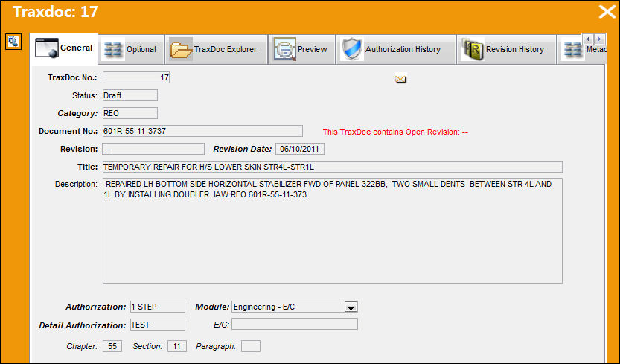Viewport: 620px width, 364px height.
Task: Open the General tab
Action: point(64,48)
